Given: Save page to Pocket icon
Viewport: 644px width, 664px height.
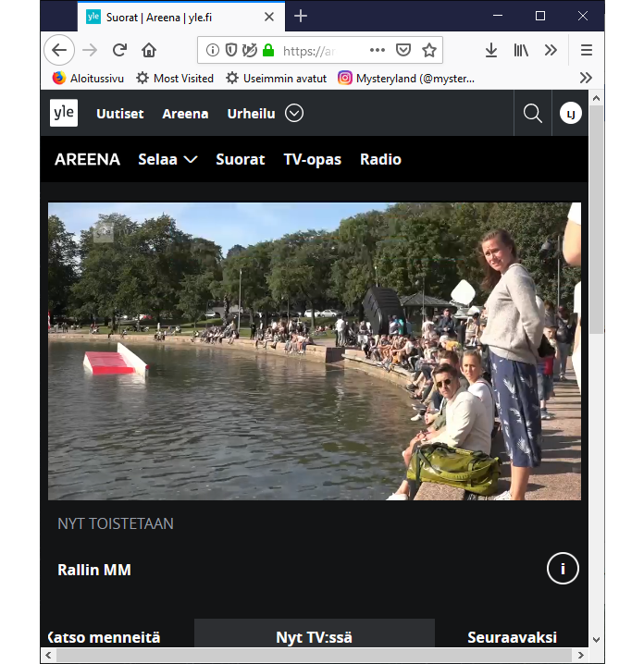Looking at the screenshot, I should pos(403,50).
